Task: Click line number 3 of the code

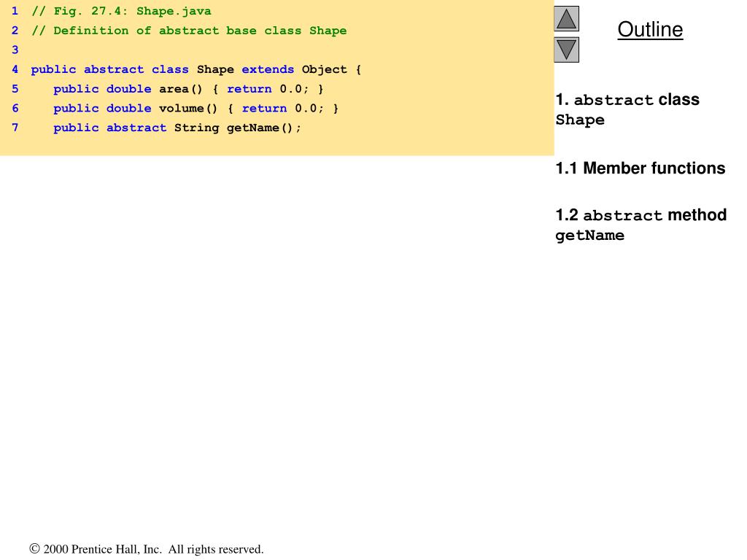Action: tap(15, 50)
